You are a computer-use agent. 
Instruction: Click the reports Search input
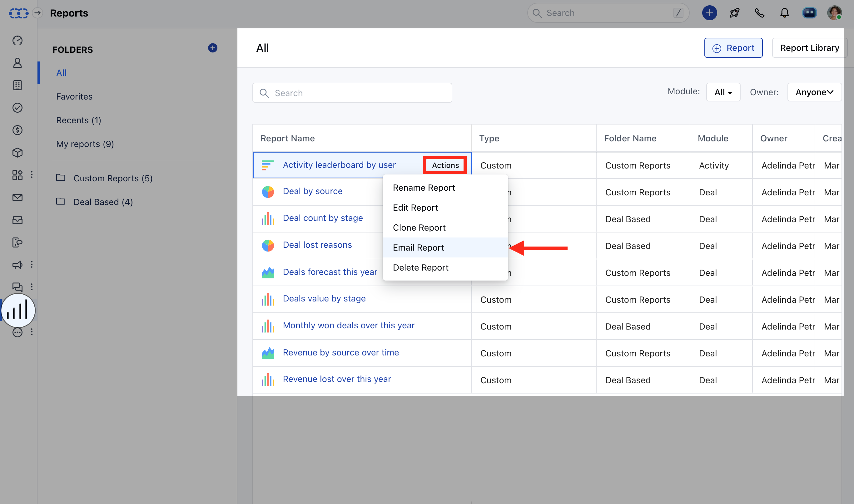pyautogui.click(x=352, y=93)
